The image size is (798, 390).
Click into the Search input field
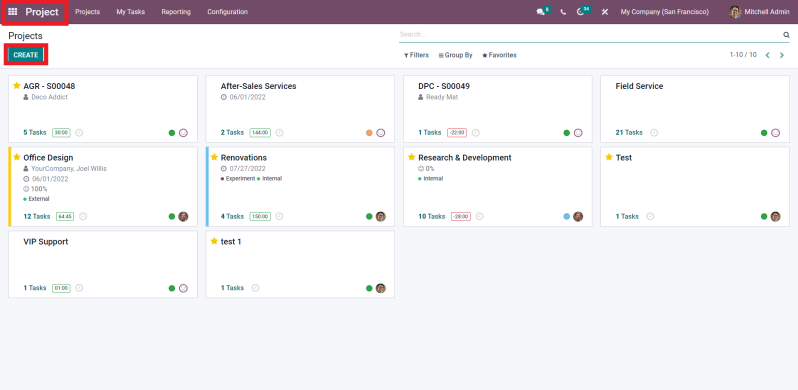point(590,35)
